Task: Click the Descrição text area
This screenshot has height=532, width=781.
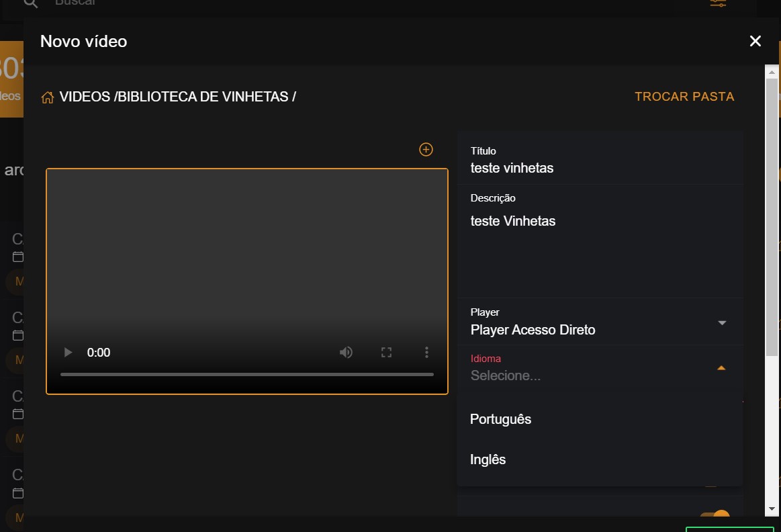Action: point(600,242)
